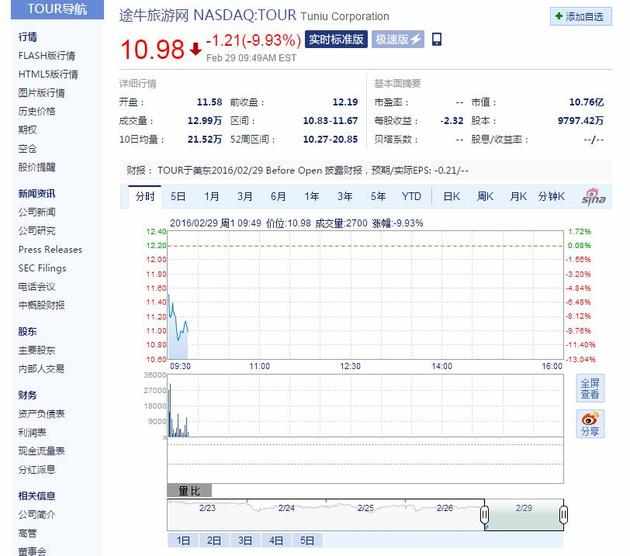Open the 期权 link in the sidebar
The width and height of the screenshot is (630, 556).
click(27, 130)
